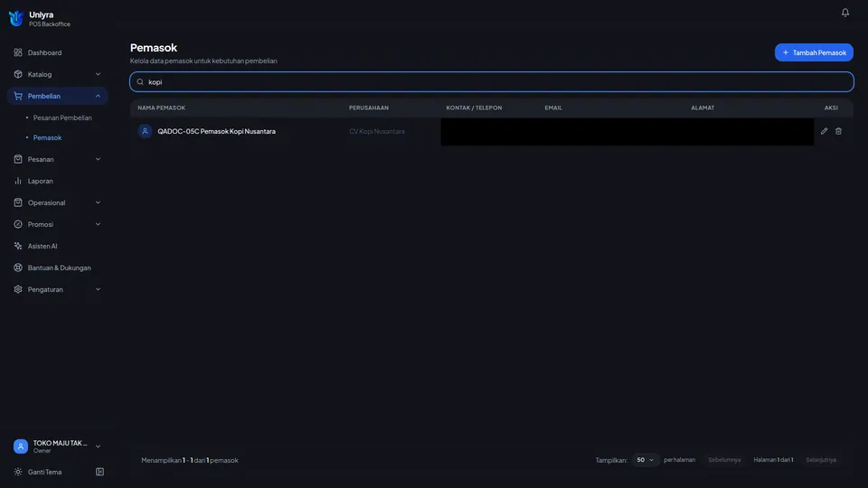Click the EMAIL column header
The width and height of the screenshot is (868, 488).
[x=553, y=108]
